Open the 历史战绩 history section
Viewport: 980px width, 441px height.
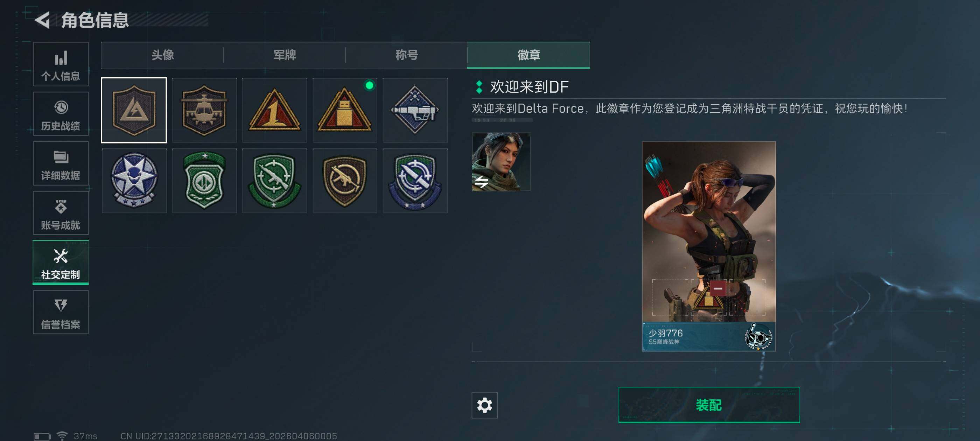click(61, 114)
